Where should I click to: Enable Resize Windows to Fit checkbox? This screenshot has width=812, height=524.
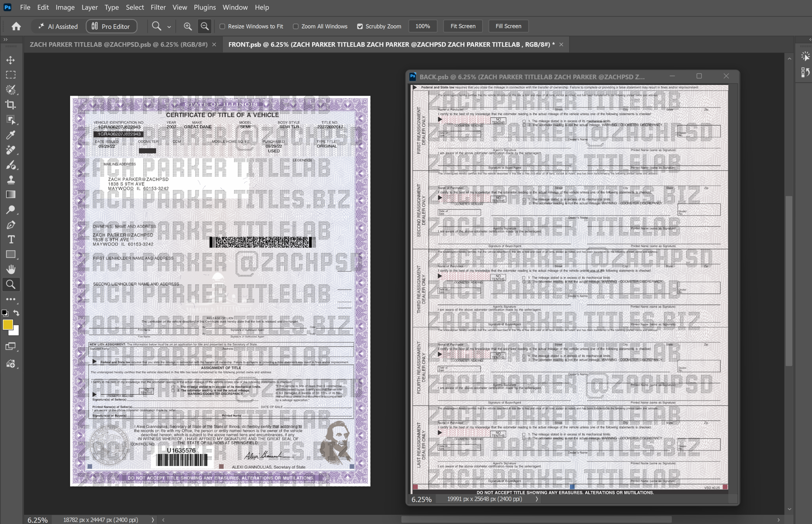(x=222, y=26)
